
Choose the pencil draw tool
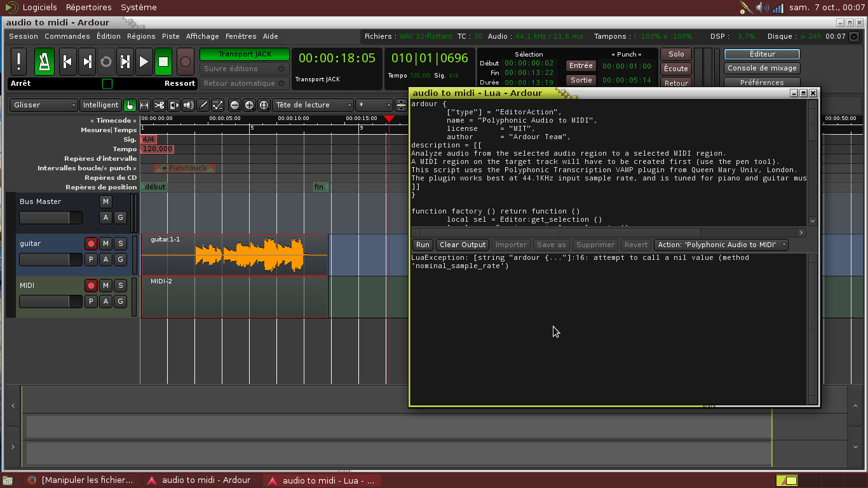pyautogui.click(x=203, y=105)
